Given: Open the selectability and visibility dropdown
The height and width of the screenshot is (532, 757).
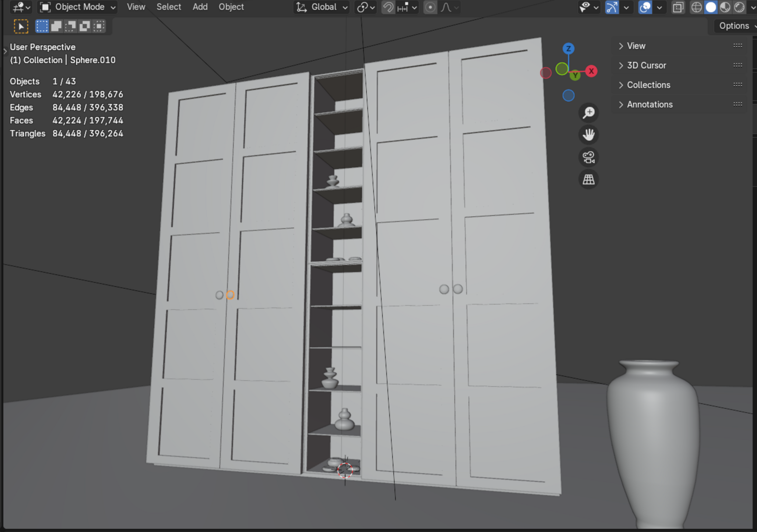Looking at the screenshot, I should [589, 7].
